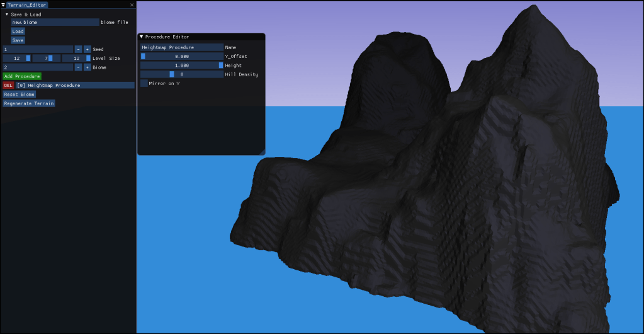The width and height of the screenshot is (644, 334).
Task: Increment the Biome number
Action: (x=87, y=67)
